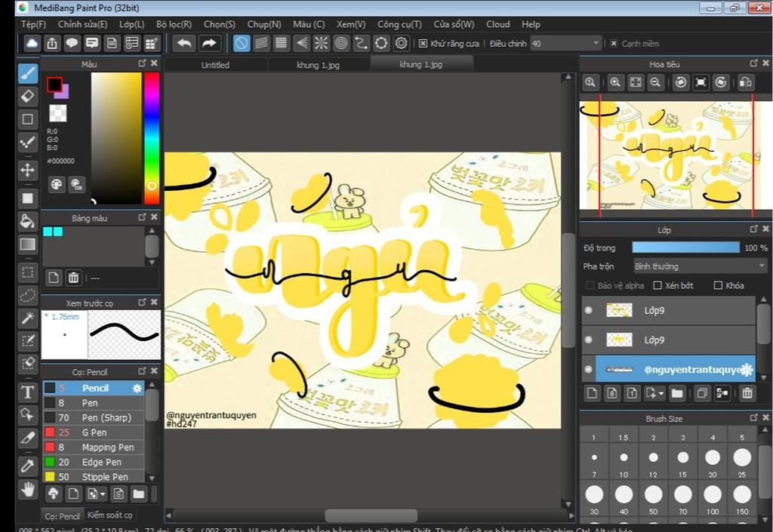Select the Gradient tool
The height and width of the screenshot is (532, 773).
(x=28, y=244)
